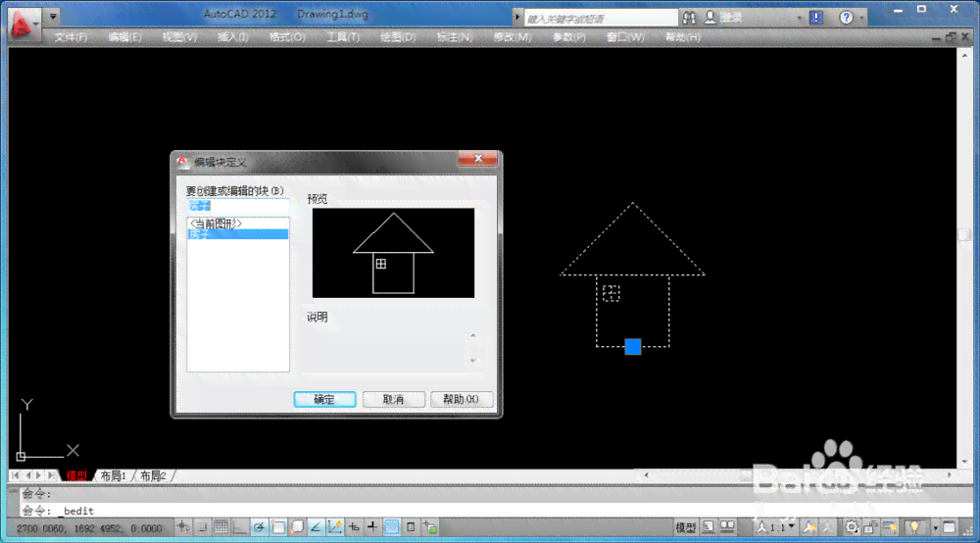Open the 格式(O) menu

pos(287,37)
